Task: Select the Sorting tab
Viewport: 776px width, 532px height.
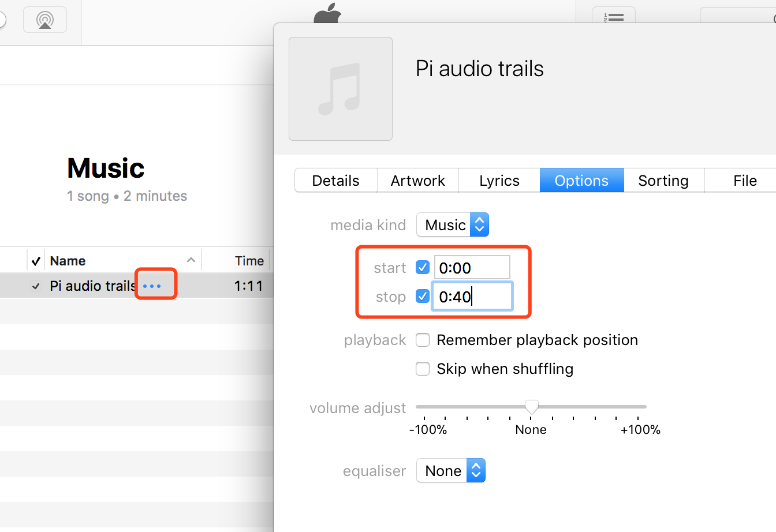Action: click(663, 181)
